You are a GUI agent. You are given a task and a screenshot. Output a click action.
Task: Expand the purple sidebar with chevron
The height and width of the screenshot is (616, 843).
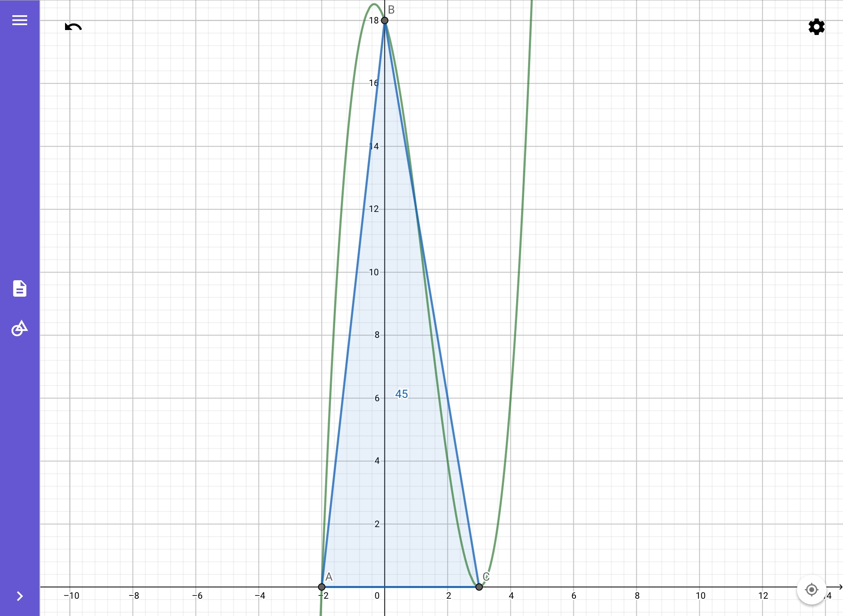(x=19, y=596)
